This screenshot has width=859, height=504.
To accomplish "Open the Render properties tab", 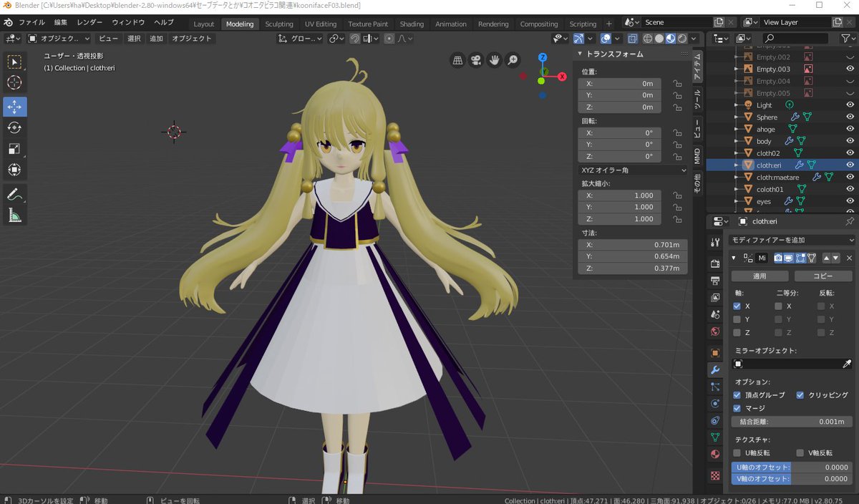I will [714, 263].
